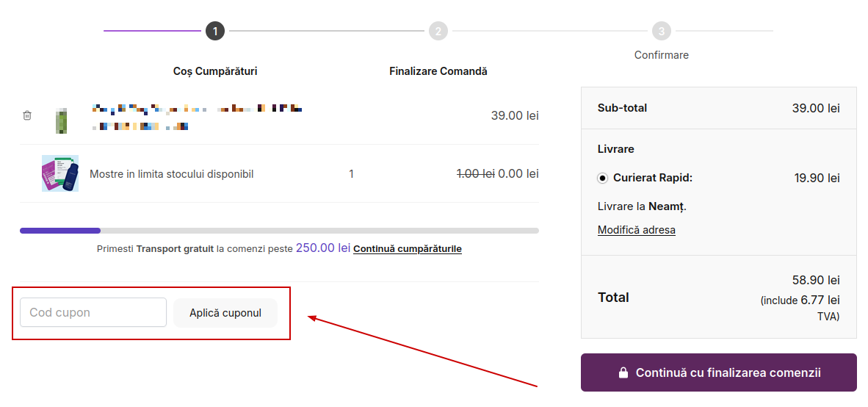Click Mostre in limita stocului disponibil text
Viewport: 868px width, 407px height.
coord(172,174)
